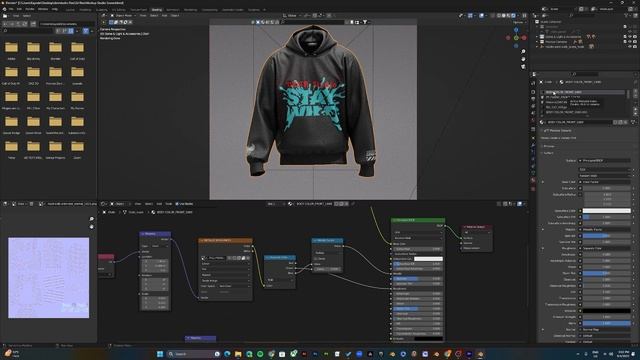Screen dimensions: 640x360
Task: Click the Material Output node header
Action: pyautogui.click(x=477, y=227)
